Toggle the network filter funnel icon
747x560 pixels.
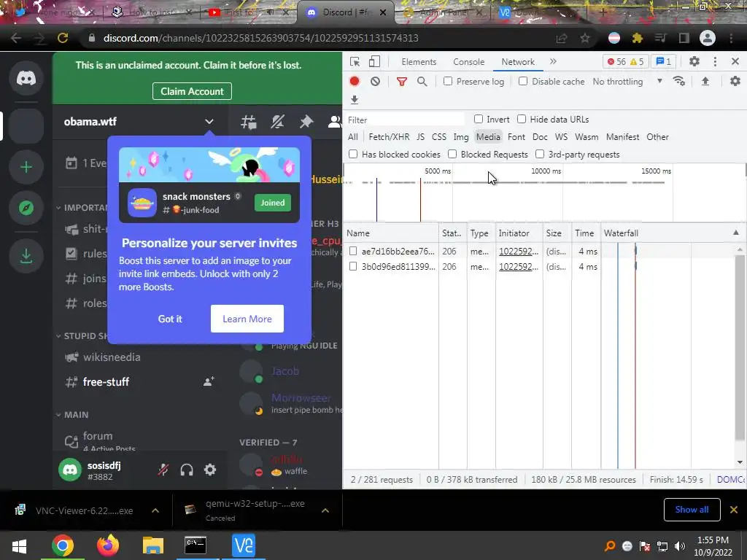[402, 82]
